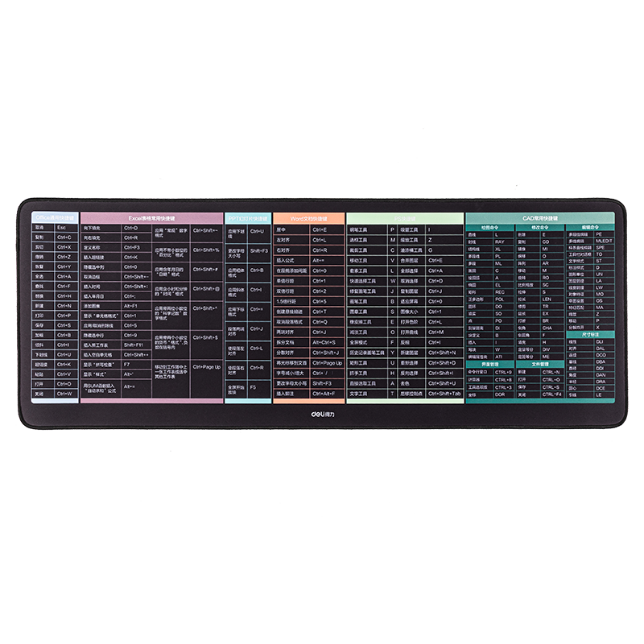Click the Ctrl+Shift+Tab cell in PS table
Image resolution: width=644 pixels, height=644 pixels.
tap(445, 394)
